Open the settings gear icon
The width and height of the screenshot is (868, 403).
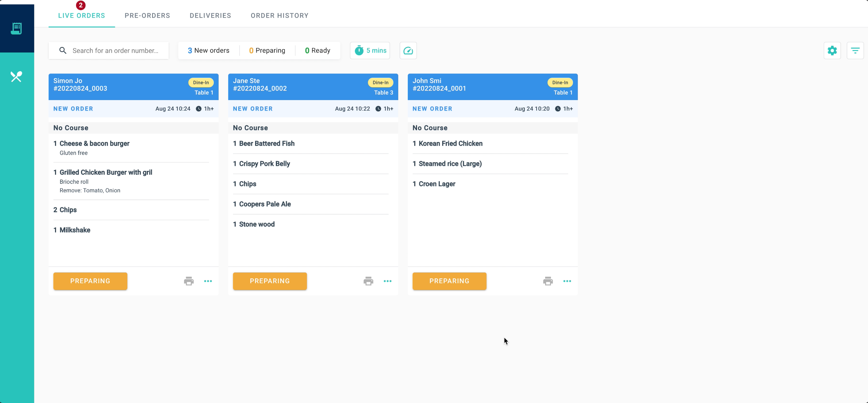[x=832, y=51]
